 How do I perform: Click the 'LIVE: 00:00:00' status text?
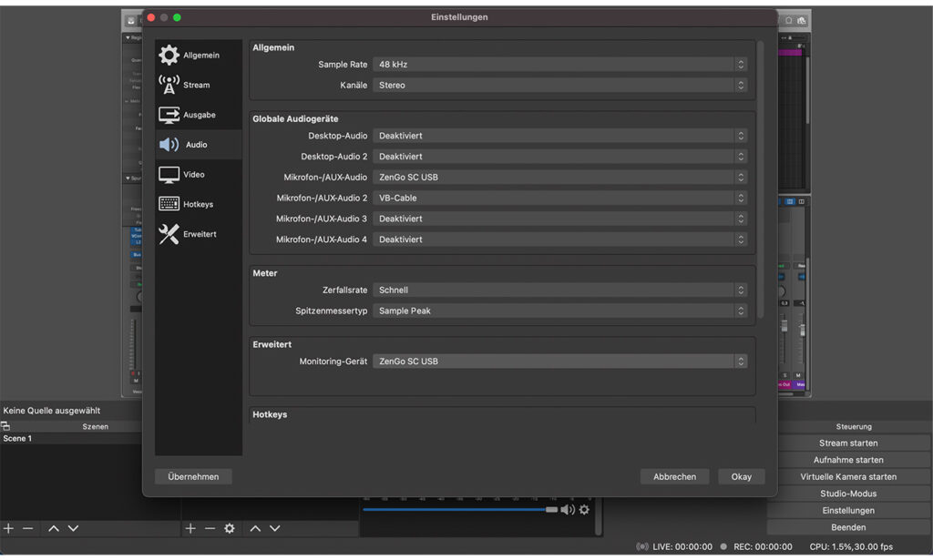coord(682,546)
